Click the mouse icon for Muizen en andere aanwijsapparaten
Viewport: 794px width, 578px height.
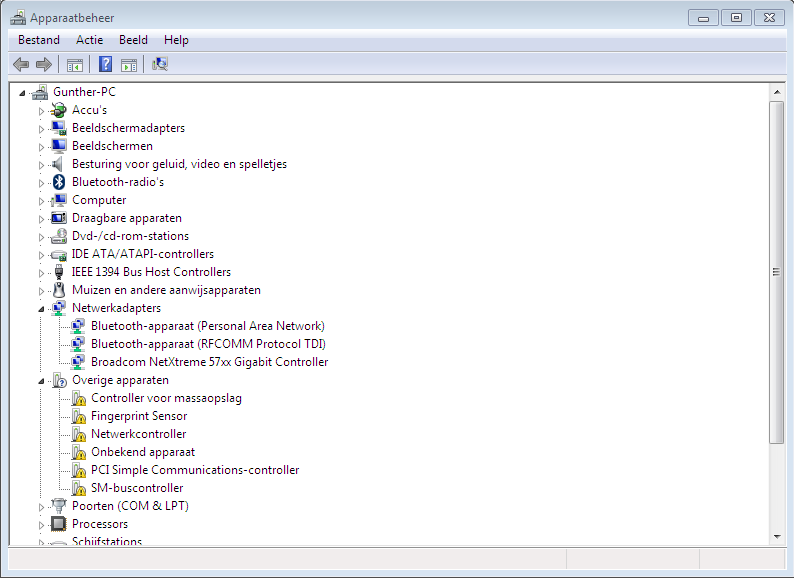tap(59, 290)
